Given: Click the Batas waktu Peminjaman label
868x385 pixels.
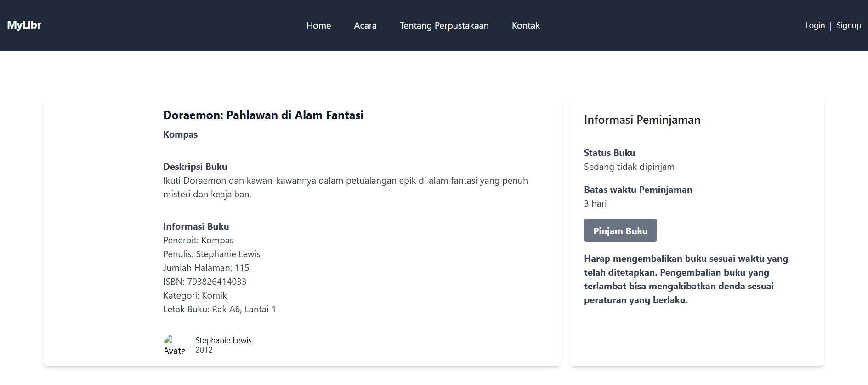Looking at the screenshot, I should (x=638, y=190).
